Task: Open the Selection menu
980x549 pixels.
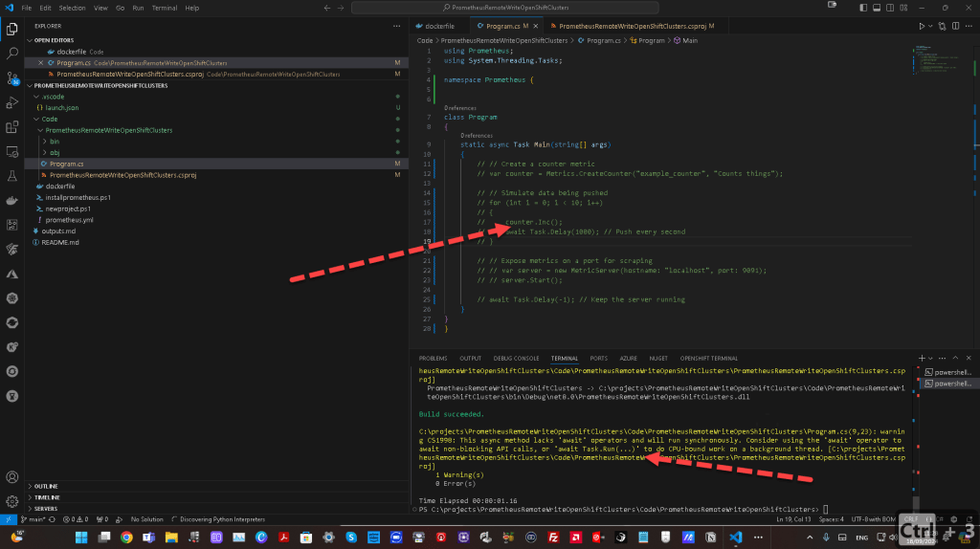Action: (x=72, y=8)
